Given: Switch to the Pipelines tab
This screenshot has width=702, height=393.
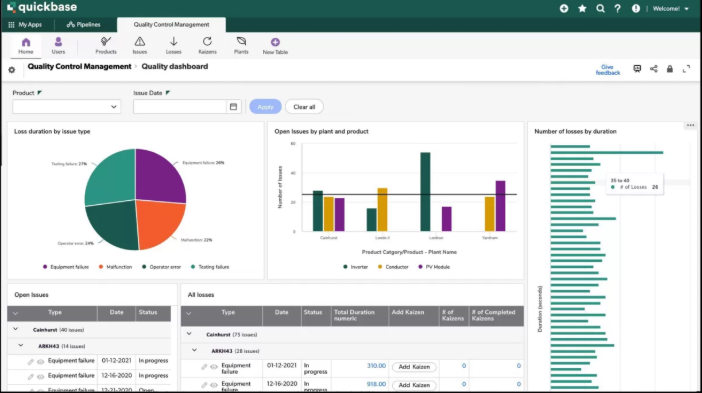Looking at the screenshot, I should click(x=84, y=25).
